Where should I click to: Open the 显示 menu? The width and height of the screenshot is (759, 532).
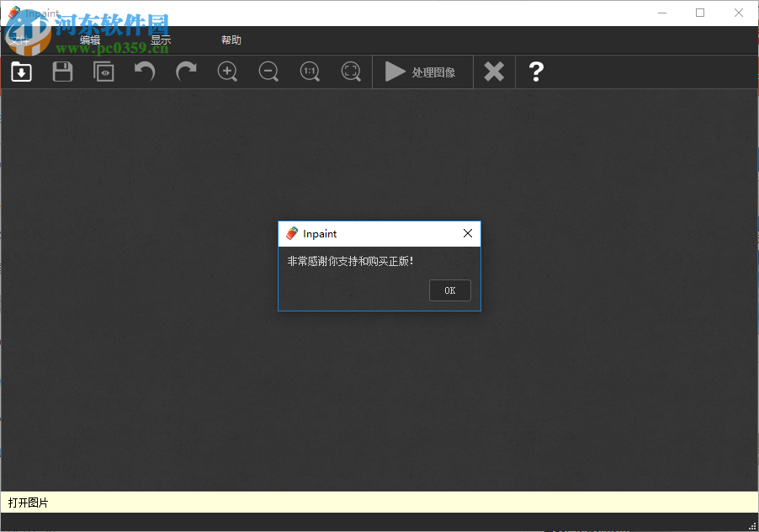click(159, 39)
